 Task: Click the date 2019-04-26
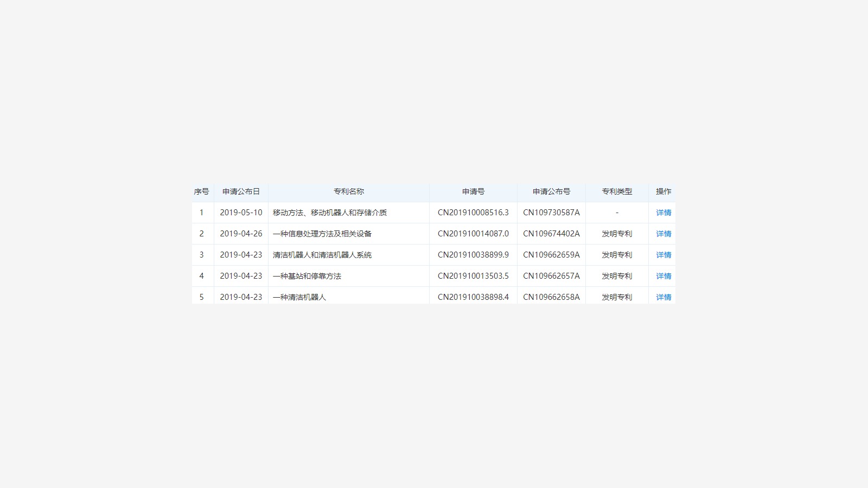pos(241,234)
